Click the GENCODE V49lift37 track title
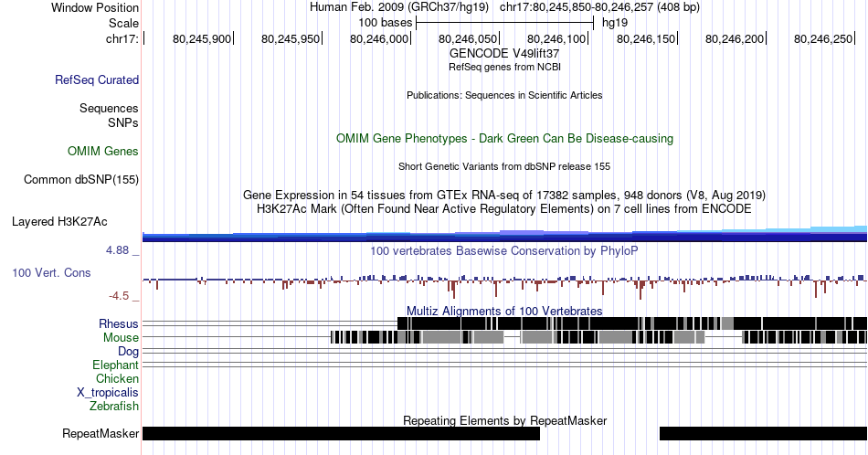The height and width of the screenshot is (455, 868). [x=504, y=53]
